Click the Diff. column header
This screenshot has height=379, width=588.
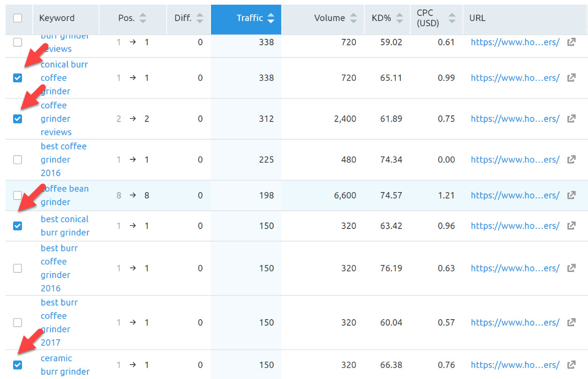[183, 18]
